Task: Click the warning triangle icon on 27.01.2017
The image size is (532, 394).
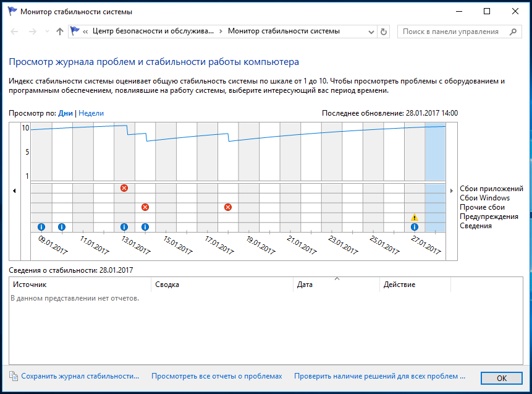Action: pyautogui.click(x=414, y=217)
